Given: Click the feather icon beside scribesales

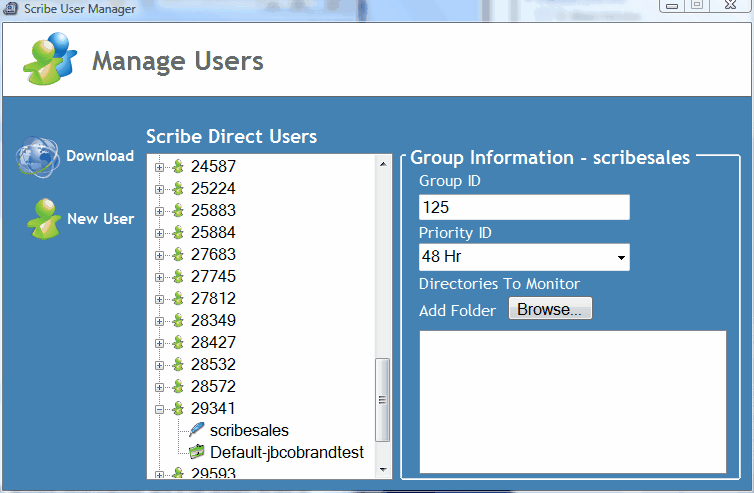Looking at the screenshot, I should 197,430.
